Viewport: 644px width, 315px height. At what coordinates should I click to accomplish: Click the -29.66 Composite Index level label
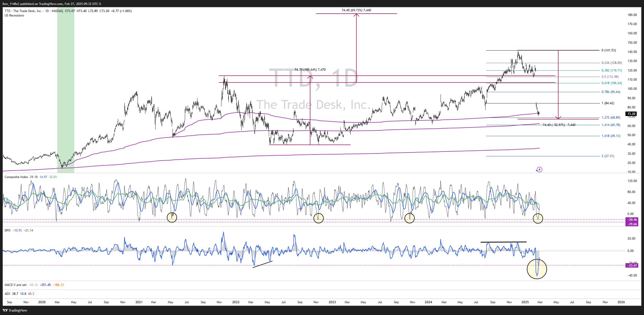tap(632, 224)
